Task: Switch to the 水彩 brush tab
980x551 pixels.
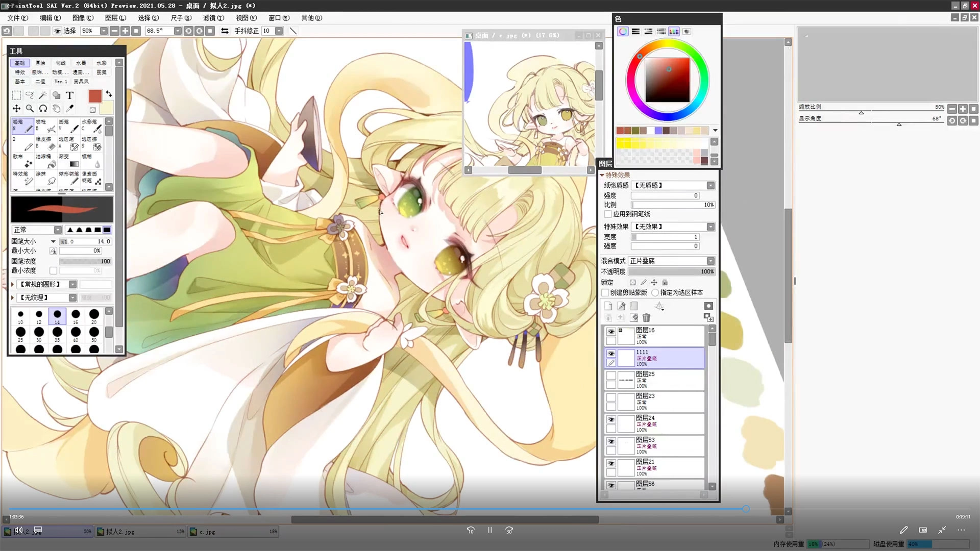Action: [102, 63]
